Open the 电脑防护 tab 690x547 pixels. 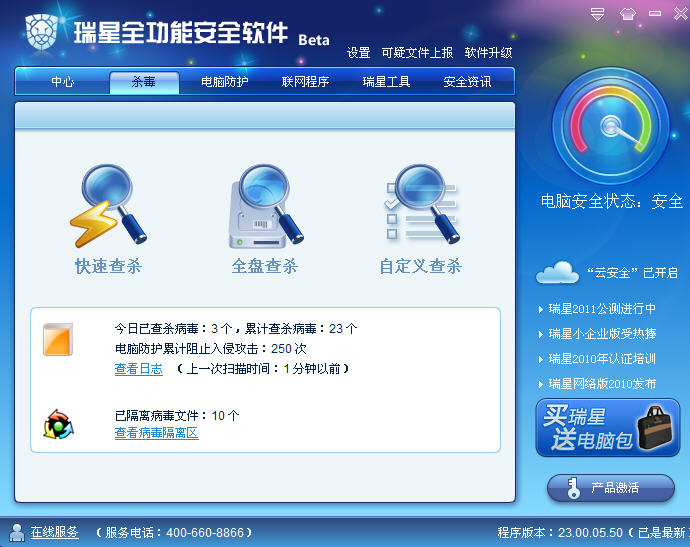pos(224,82)
